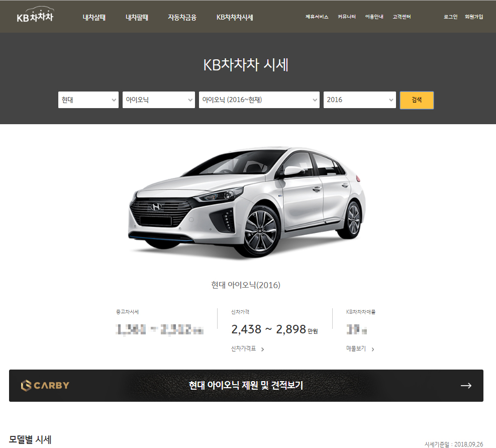Click the yellow 검색 button
This screenshot has width=496, height=448.
click(x=417, y=100)
